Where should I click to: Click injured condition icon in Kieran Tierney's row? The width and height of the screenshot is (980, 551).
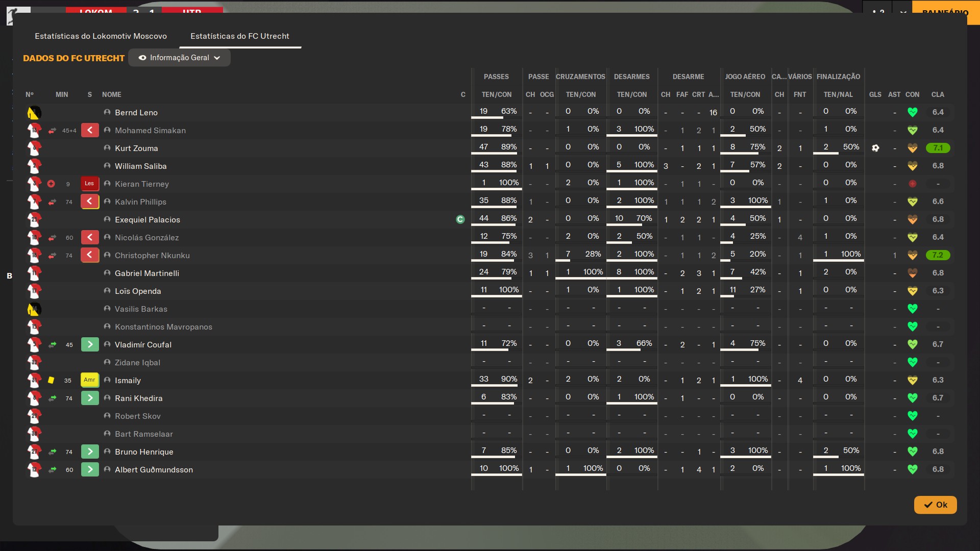(x=913, y=184)
